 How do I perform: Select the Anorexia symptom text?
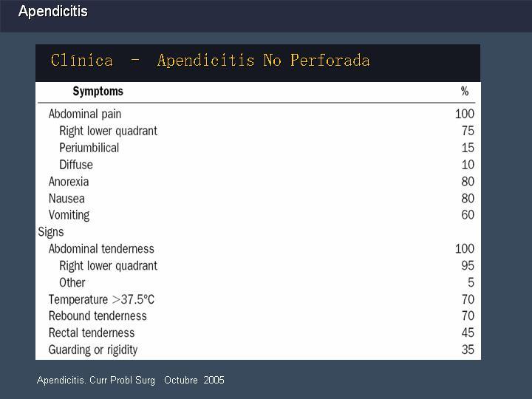(69, 182)
